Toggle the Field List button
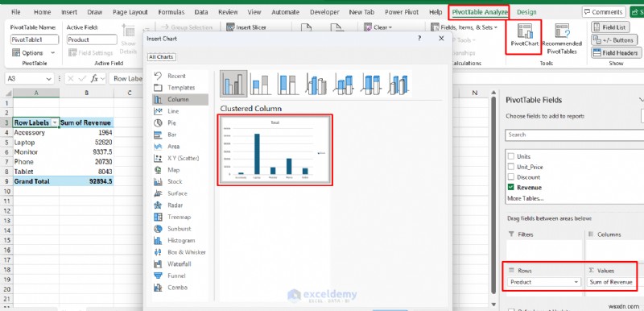The image size is (644, 311). click(609, 27)
